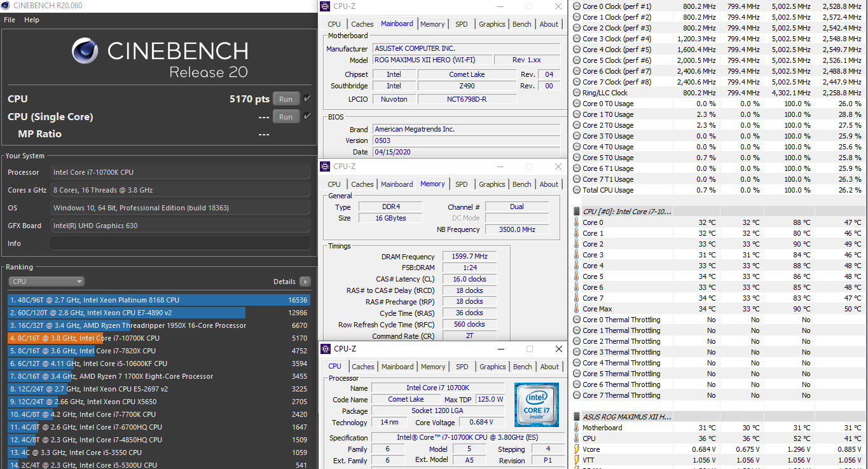This screenshot has height=469, width=868.
Task: Click the CPU-Z title icon of Memory window
Action: [x=326, y=167]
